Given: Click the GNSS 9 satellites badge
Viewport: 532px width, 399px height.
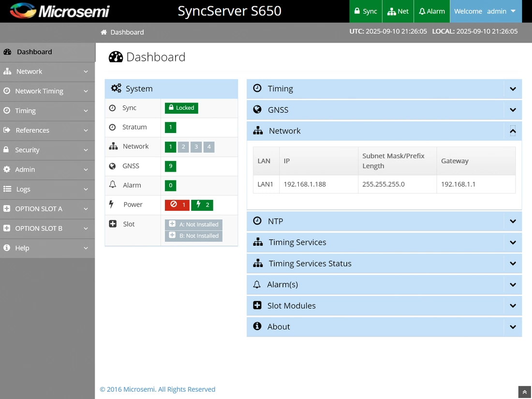Looking at the screenshot, I should coord(170,166).
